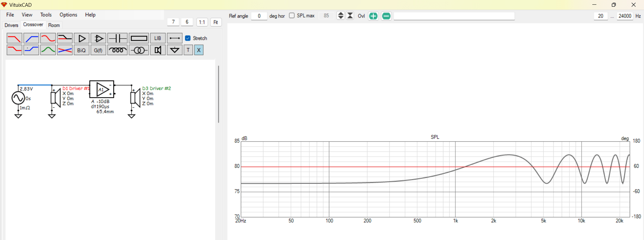Add a capacitor component
Viewport: 644px width, 240px height.
pos(117,38)
